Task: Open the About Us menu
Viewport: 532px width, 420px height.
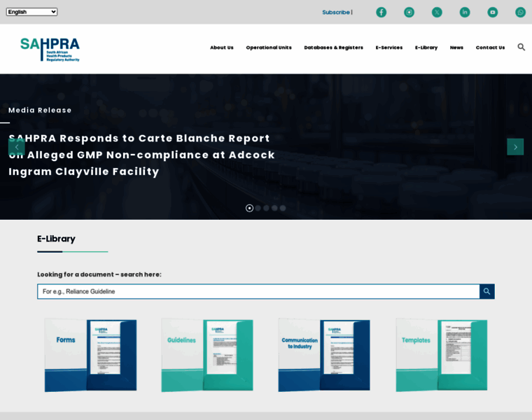Action: click(x=221, y=48)
